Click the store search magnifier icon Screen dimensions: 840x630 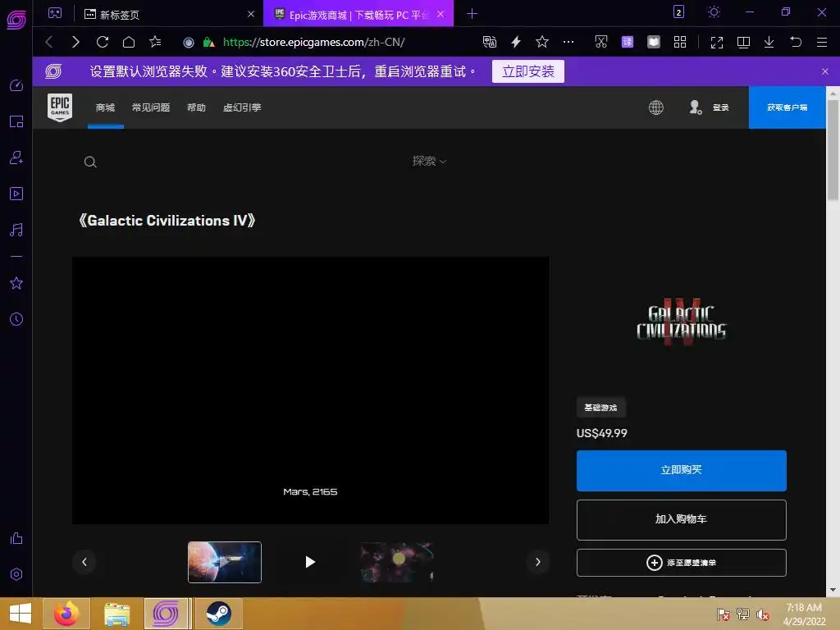(90, 162)
